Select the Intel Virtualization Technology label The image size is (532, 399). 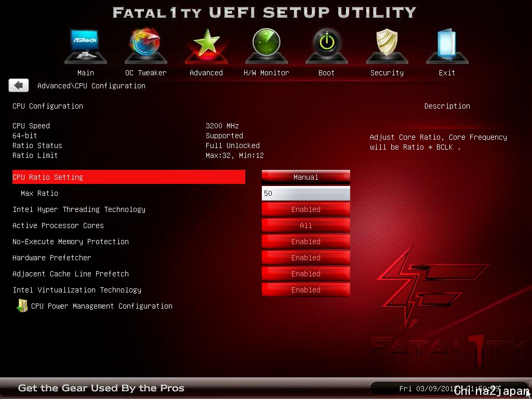(77, 290)
